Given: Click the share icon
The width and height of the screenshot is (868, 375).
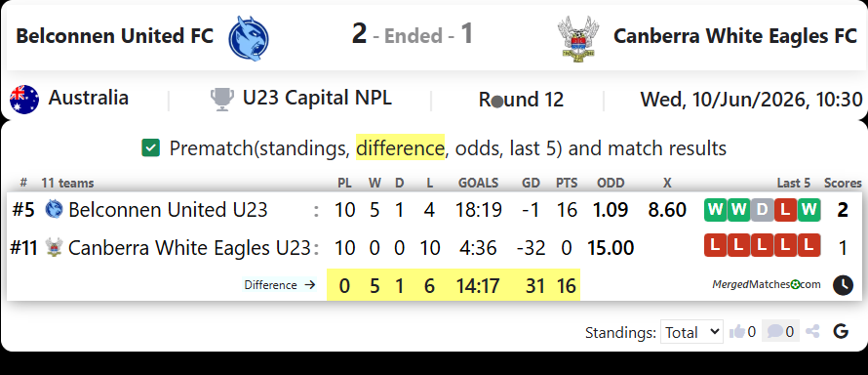Looking at the screenshot, I should click(812, 332).
